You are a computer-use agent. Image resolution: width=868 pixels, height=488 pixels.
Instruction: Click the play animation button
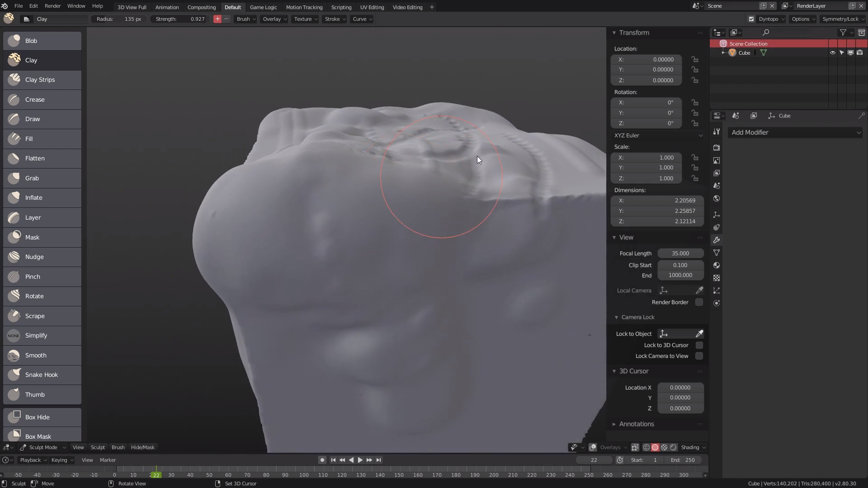point(360,460)
